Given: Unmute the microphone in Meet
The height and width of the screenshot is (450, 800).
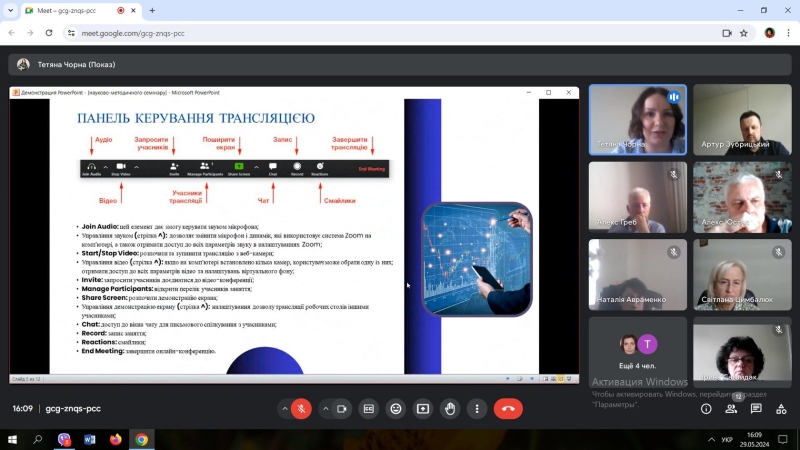Looking at the screenshot, I should (301, 409).
